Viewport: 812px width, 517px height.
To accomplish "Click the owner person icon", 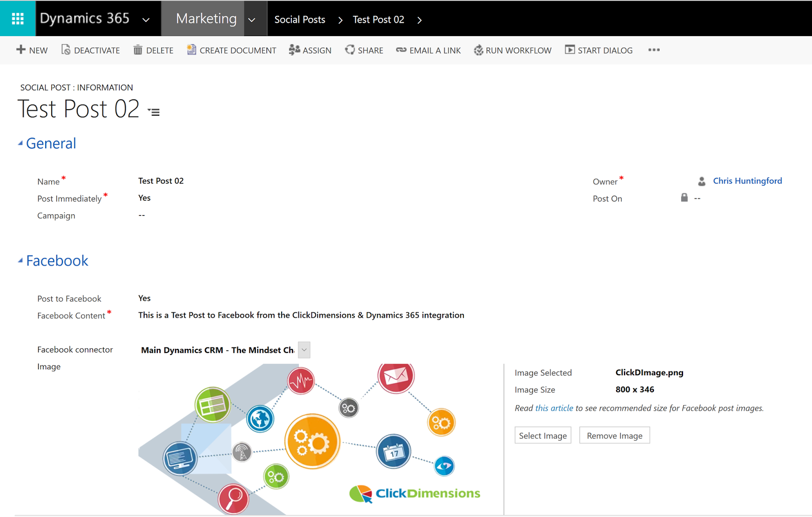I will [x=702, y=181].
